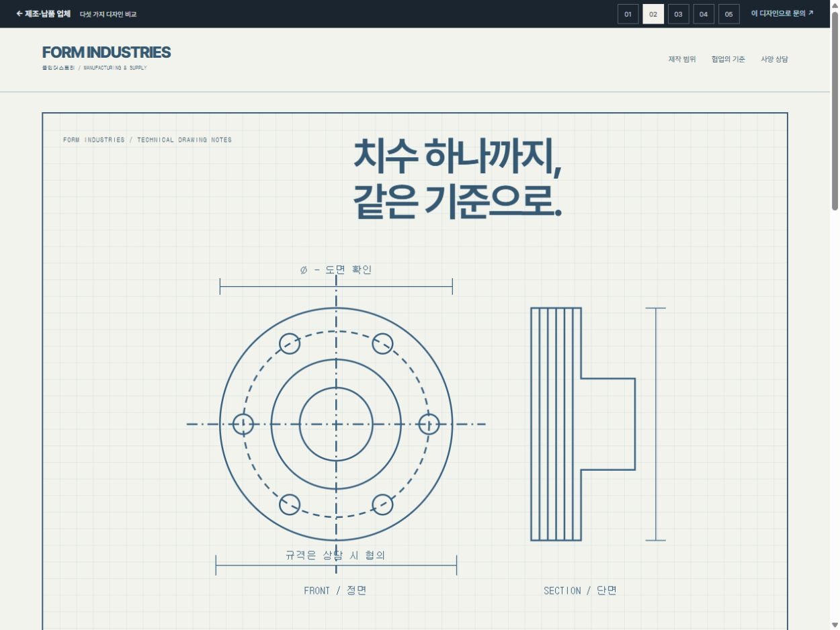Switch to design tab 03
Screen dimensions: 840x630
[679, 14]
